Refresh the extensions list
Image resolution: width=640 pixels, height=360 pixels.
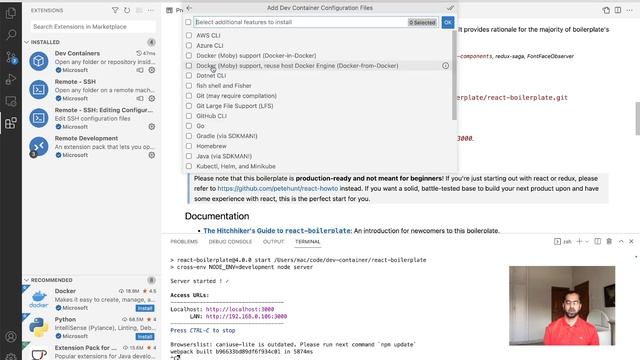click(x=127, y=10)
